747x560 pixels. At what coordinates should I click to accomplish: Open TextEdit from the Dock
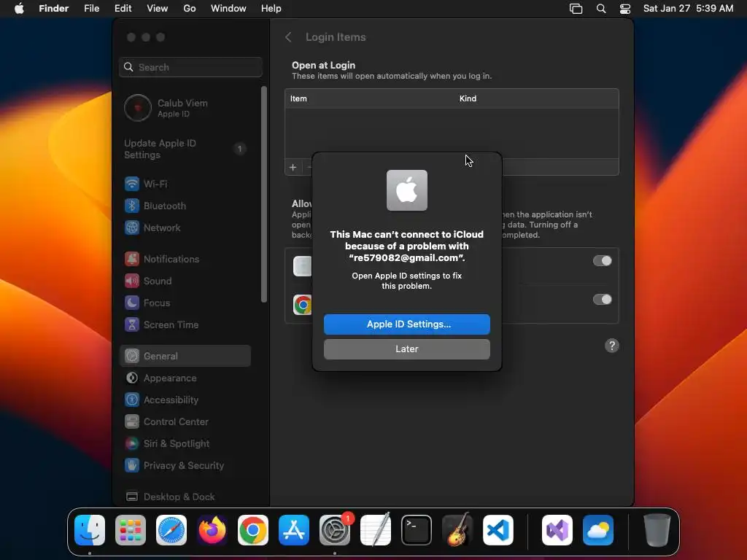coord(376,530)
